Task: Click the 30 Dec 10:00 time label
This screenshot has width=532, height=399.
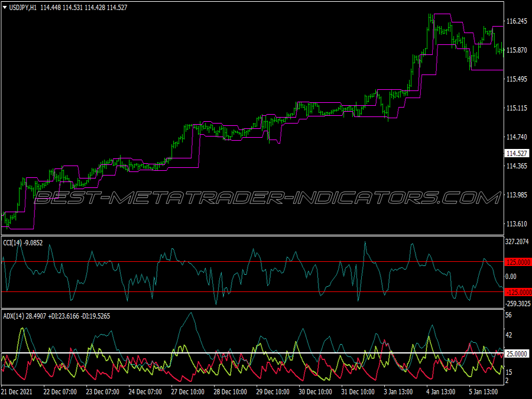Action: (316, 392)
